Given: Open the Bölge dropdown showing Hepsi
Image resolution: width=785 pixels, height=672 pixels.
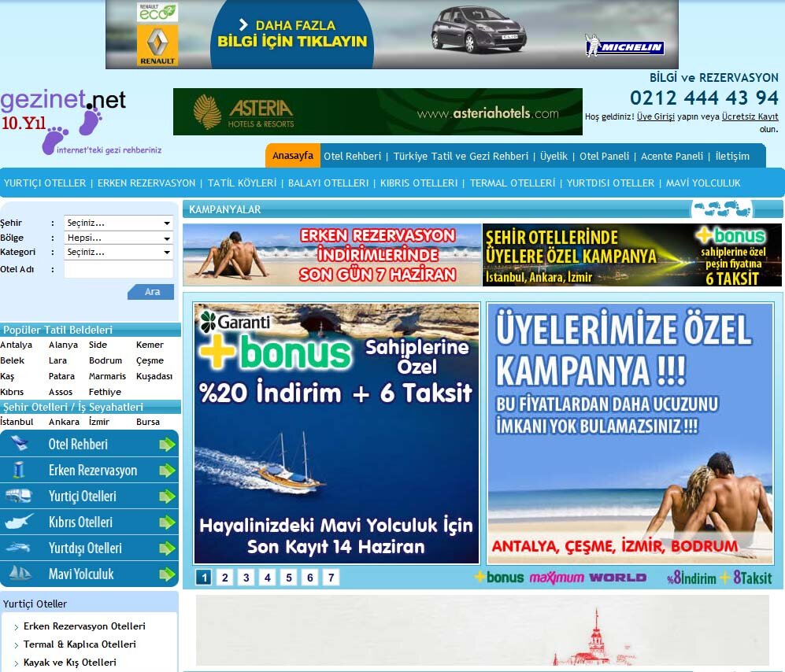Looking at the screenshot, I should coord(118,238).
